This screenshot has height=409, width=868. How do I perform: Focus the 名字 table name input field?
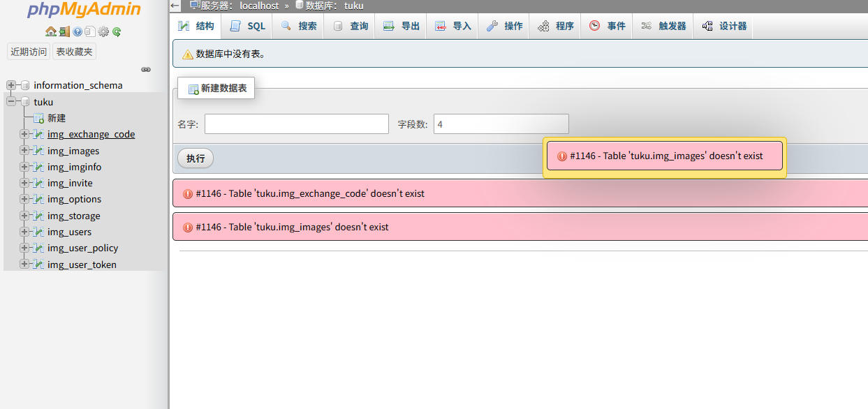click(297, 124)
